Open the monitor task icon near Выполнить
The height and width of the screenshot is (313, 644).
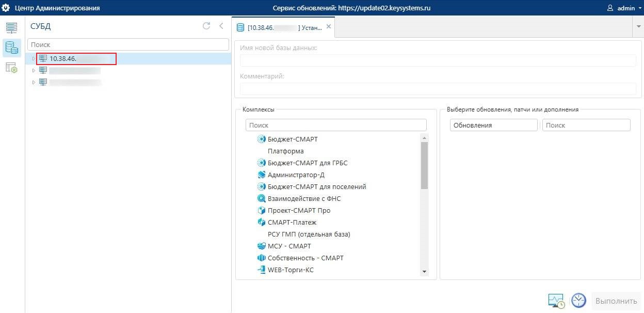556,301
